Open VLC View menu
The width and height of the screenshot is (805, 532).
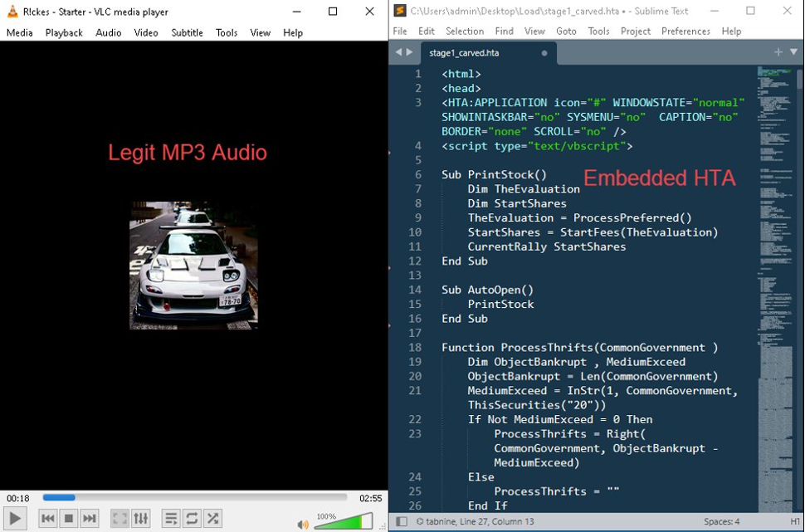261,32
